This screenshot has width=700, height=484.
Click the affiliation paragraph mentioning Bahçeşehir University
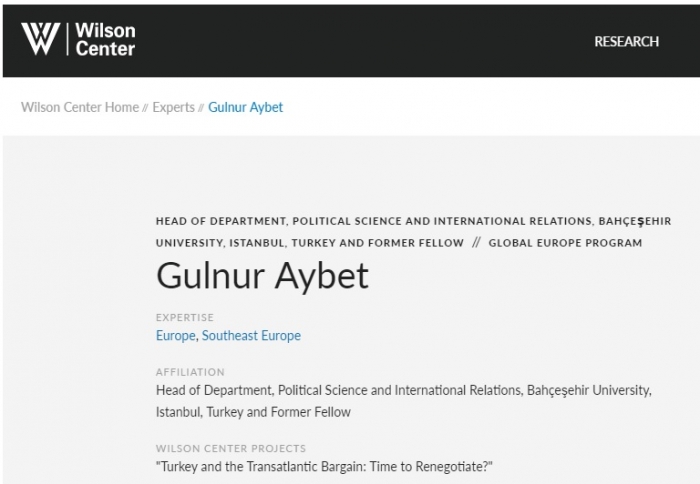tap(404, 401)
